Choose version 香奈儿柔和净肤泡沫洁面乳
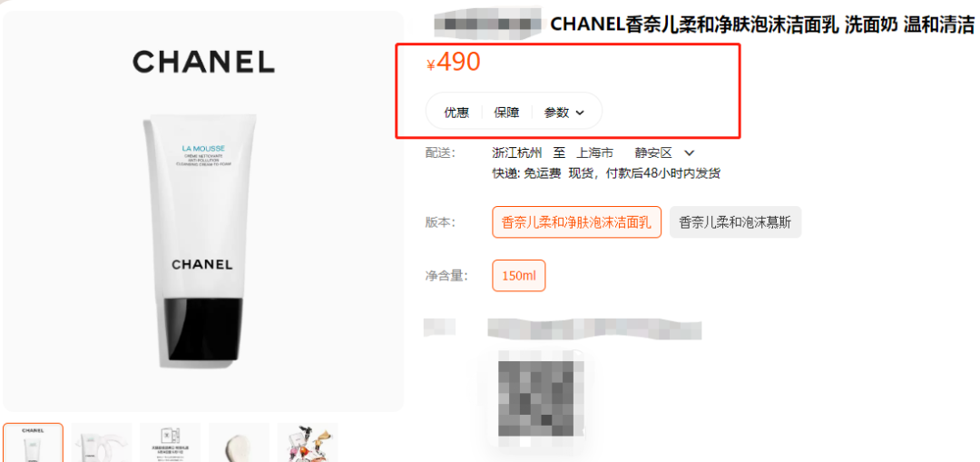 576,222
